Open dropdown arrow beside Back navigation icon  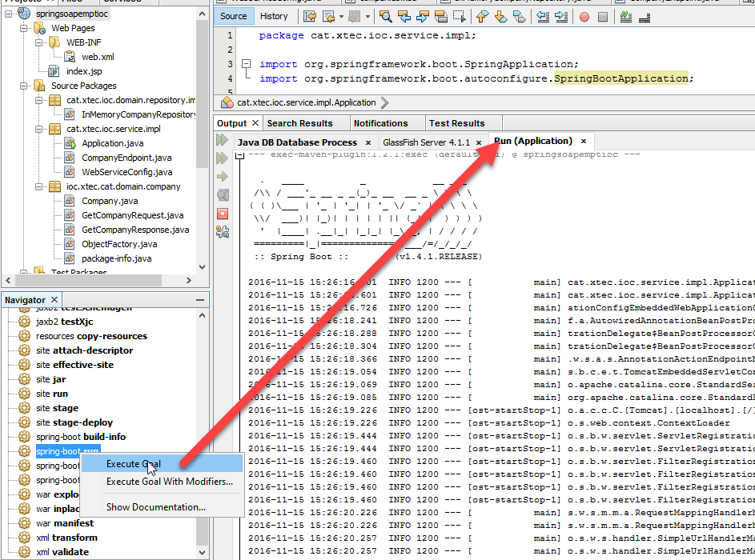(341, 17)
